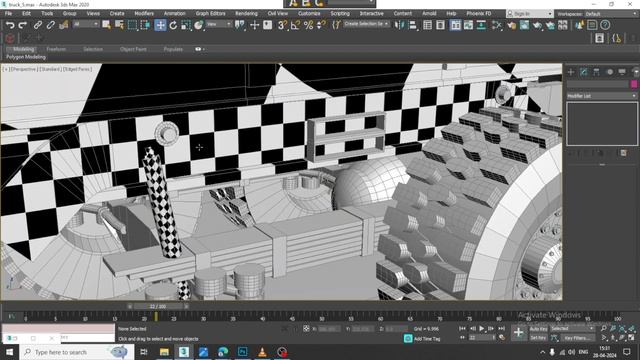This screenshot has height=360, width=640.
Task: Click Select and Manipulate icon
Action: click(255, 25)
